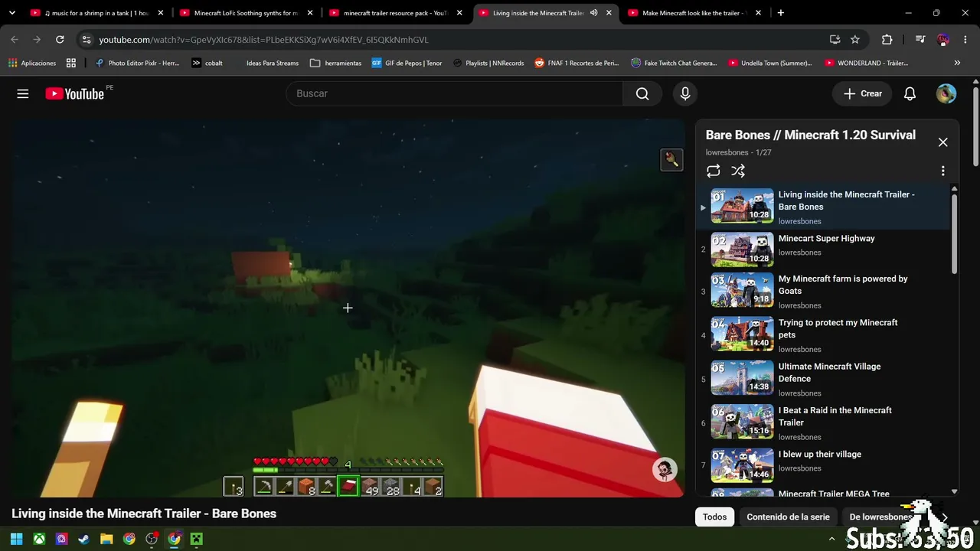Open the media controls icon in Chrome toolbar

tap(920, 40)
